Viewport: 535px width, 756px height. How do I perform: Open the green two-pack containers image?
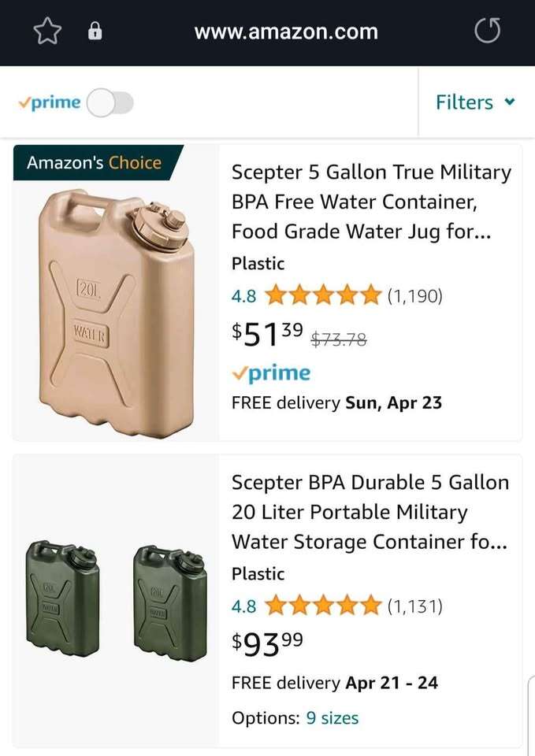click(x=116, y=600)
